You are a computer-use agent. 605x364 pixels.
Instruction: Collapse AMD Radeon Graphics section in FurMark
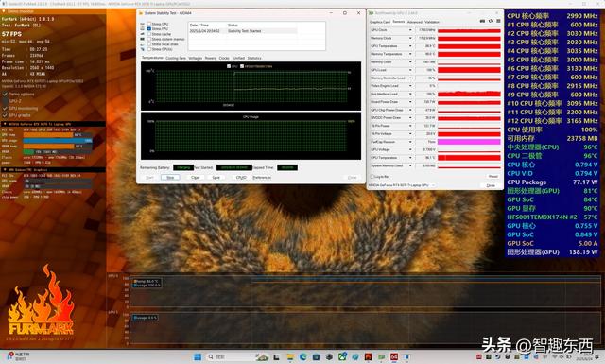[5, 169]
